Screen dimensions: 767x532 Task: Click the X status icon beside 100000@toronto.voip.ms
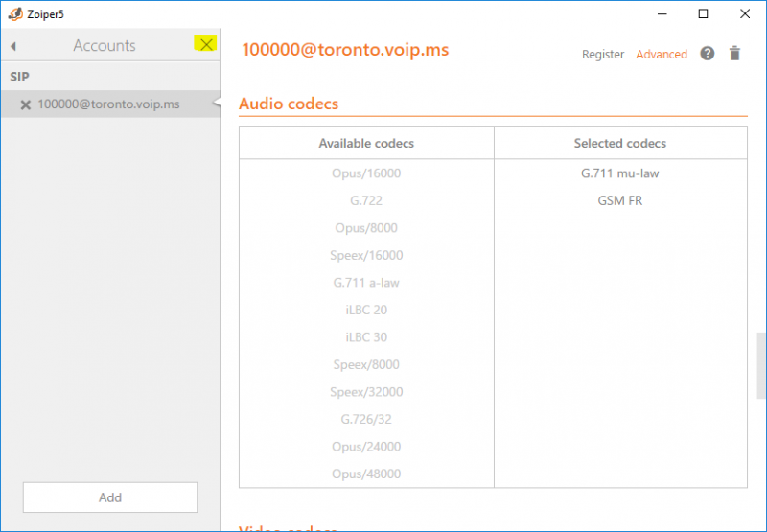coord(26,104)
